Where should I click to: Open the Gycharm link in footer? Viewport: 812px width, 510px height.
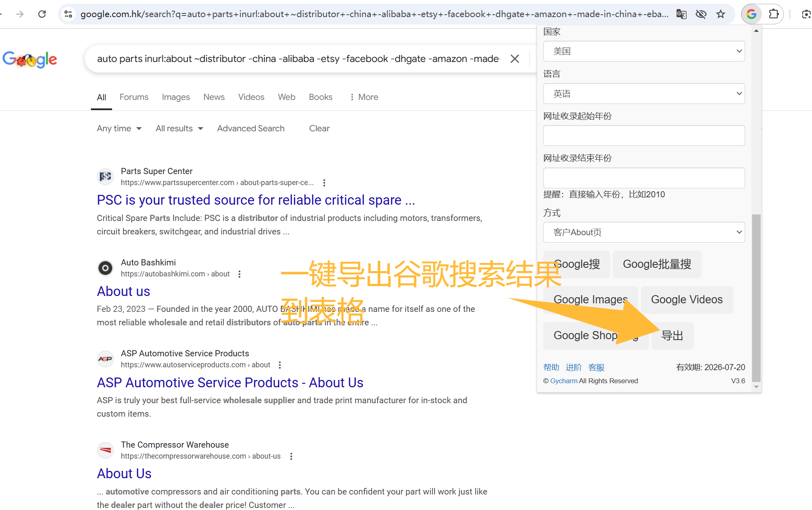(564, 381)
